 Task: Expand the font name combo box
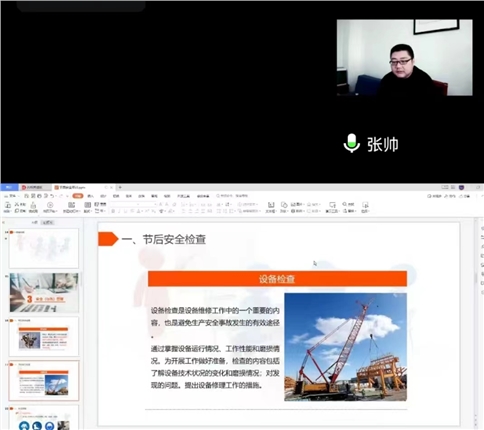coord(124,204)
